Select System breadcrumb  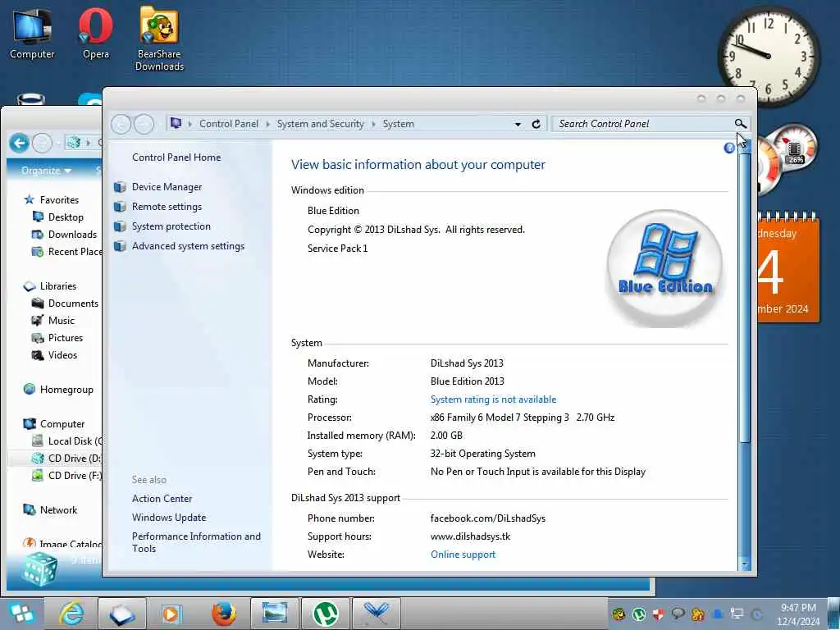click(x=398, y=124)
